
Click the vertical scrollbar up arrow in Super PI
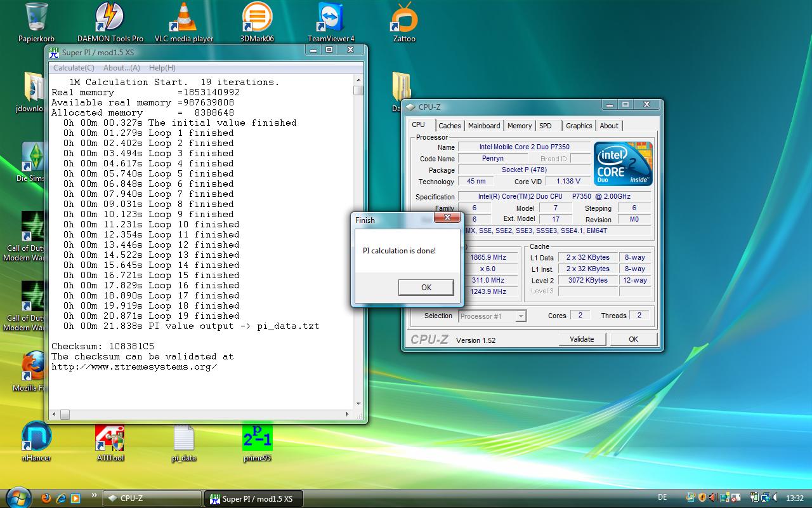(x=358, y=81)
